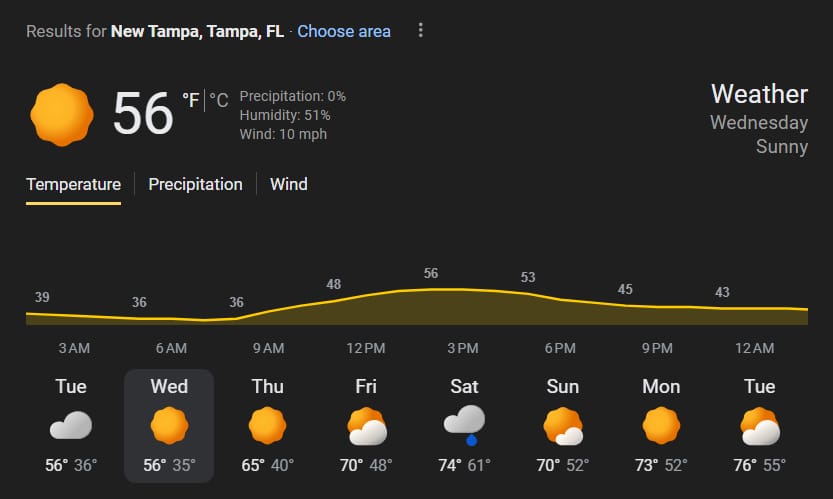Click the large sunny current weather icon
This screenshot has height=499, width=833.
pos(62,115)
